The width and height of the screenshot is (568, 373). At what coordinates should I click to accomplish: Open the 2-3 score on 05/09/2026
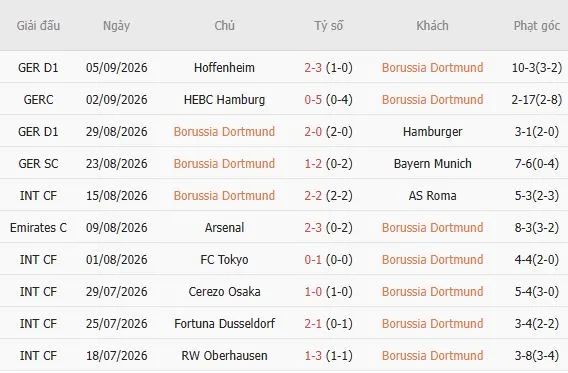tap(313, 68)
